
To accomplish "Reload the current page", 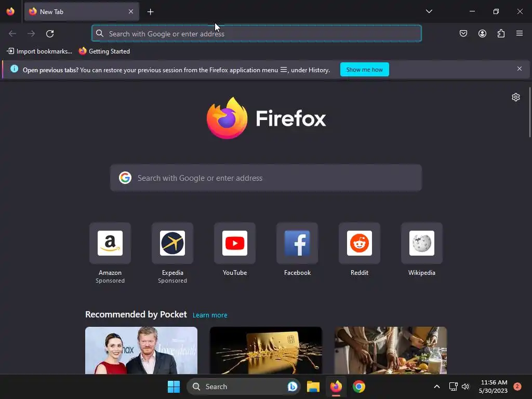I will (x=50, y=34).
